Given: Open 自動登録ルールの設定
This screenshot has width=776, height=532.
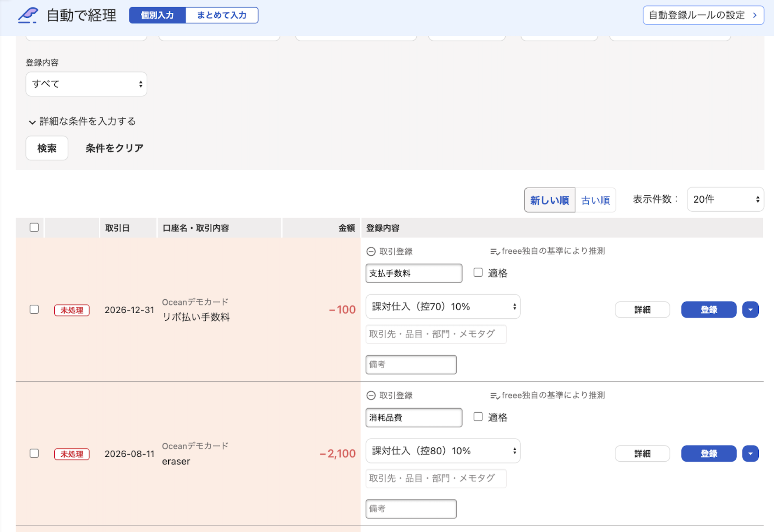Looking at the screenshot, I should coord(703,15).
